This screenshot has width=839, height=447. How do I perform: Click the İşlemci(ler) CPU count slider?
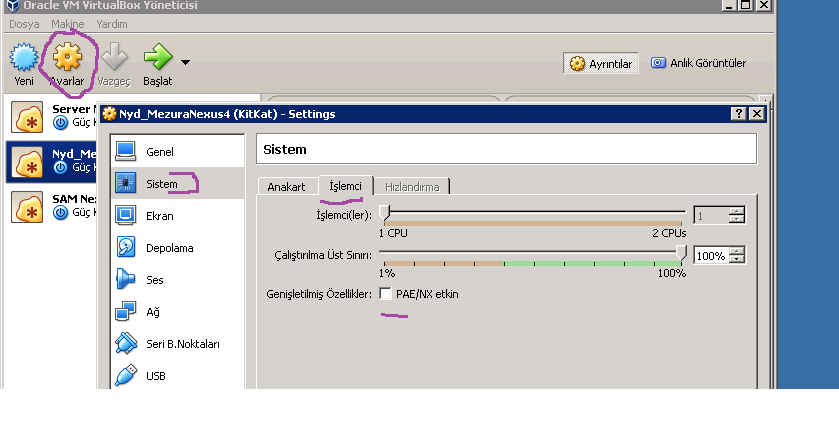pos(532,213)
